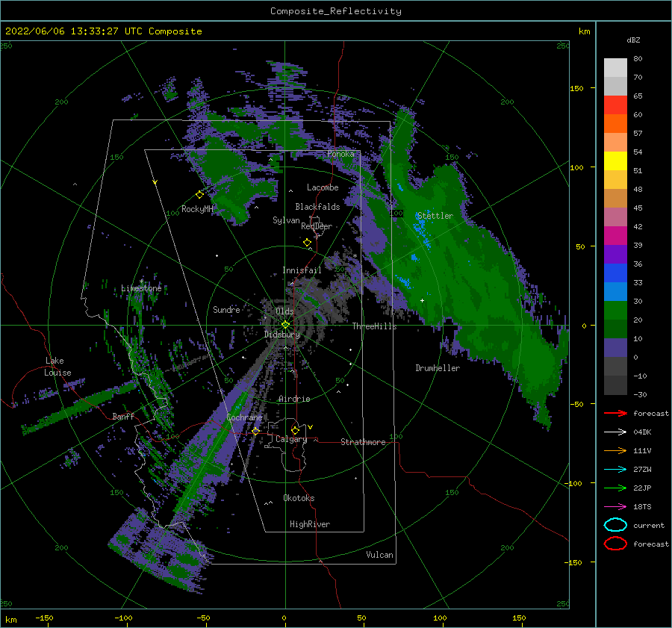
Task: Select the Limestone label
Action: pyautogui.click(x=141, y=288)
